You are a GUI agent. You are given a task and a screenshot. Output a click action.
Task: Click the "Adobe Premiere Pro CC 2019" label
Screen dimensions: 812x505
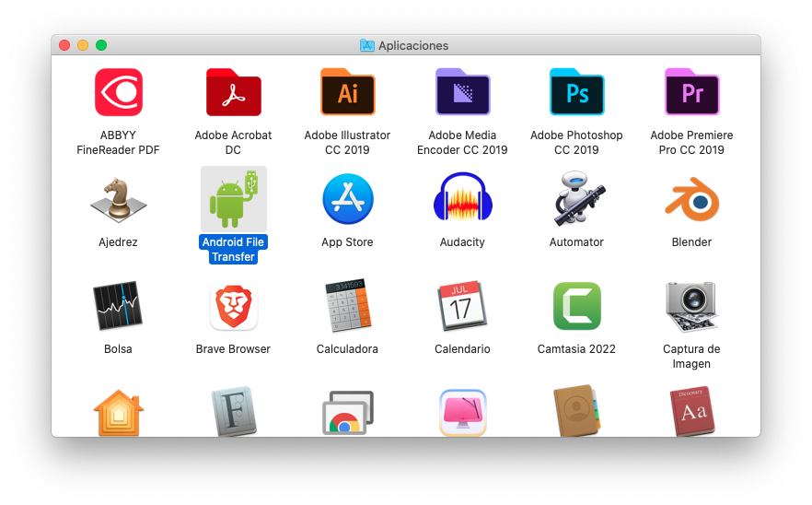click(692, 143)
